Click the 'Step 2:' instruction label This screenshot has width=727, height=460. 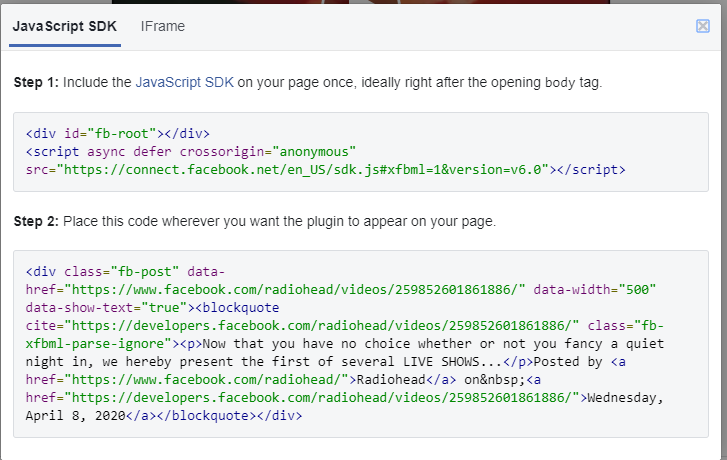[x=36, y=221]
